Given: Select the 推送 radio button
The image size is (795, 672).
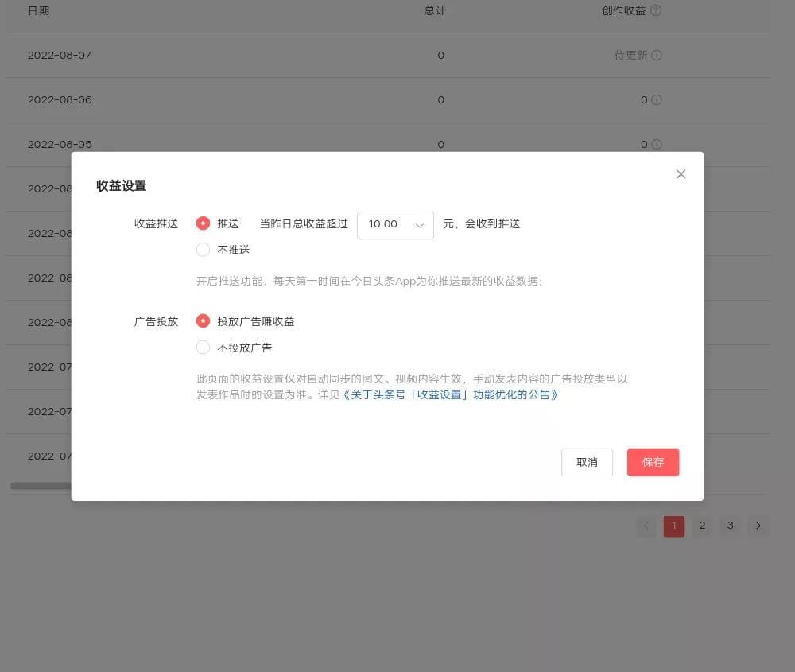Looking at the screenshot, I should point(204,223).
